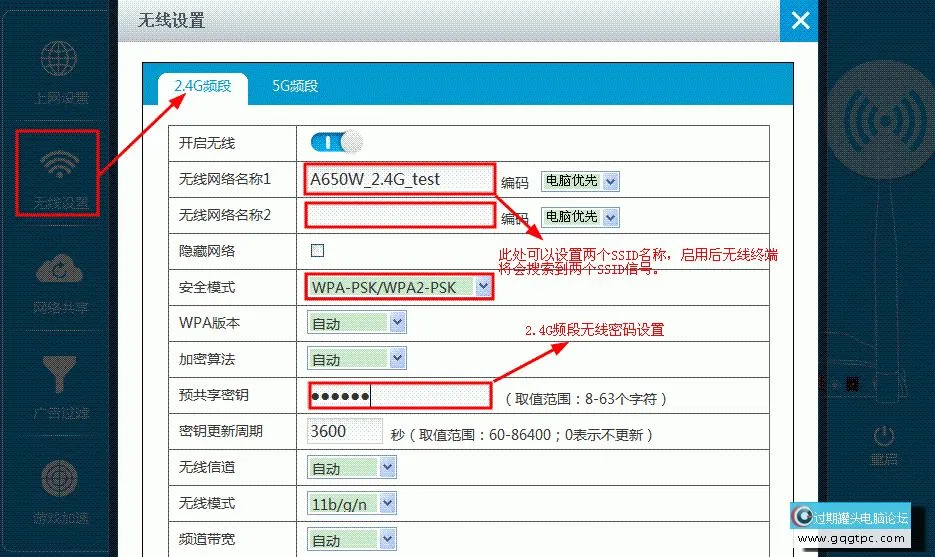Close the 无线设置 dialog with X
The image size is (935, 557).
[799, 20]
